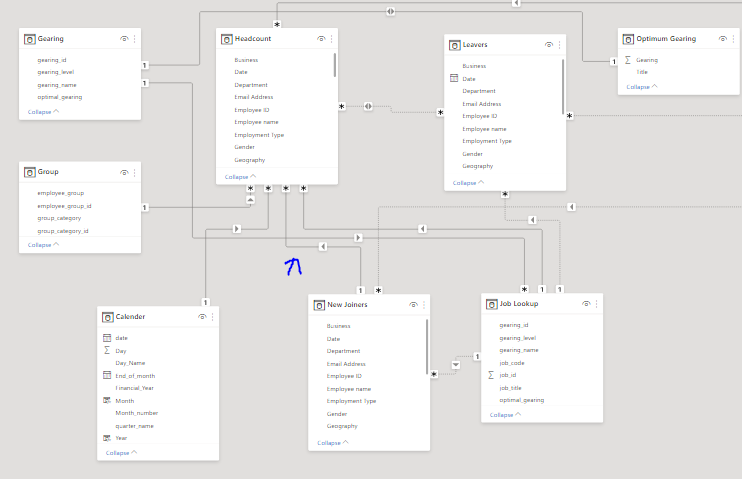742x479 pixels.
Task: Click the Group table header icon
Action: pyautogui.click(x=29, y=172)
